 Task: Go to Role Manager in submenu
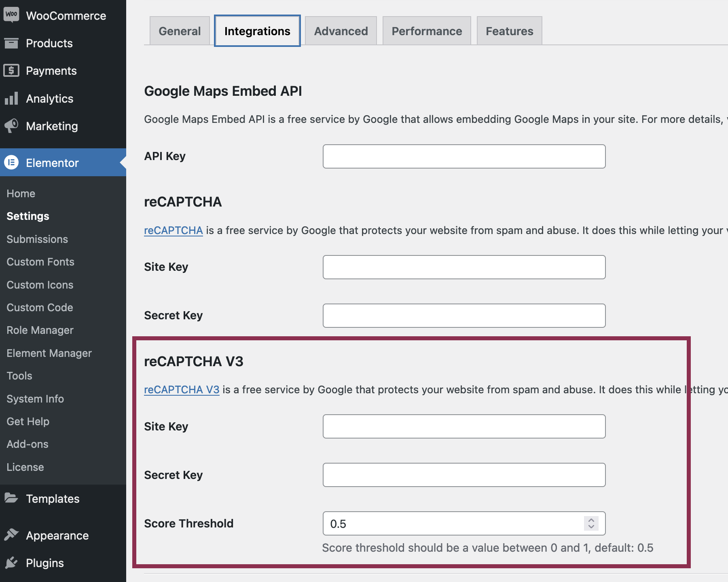point(40,330)
